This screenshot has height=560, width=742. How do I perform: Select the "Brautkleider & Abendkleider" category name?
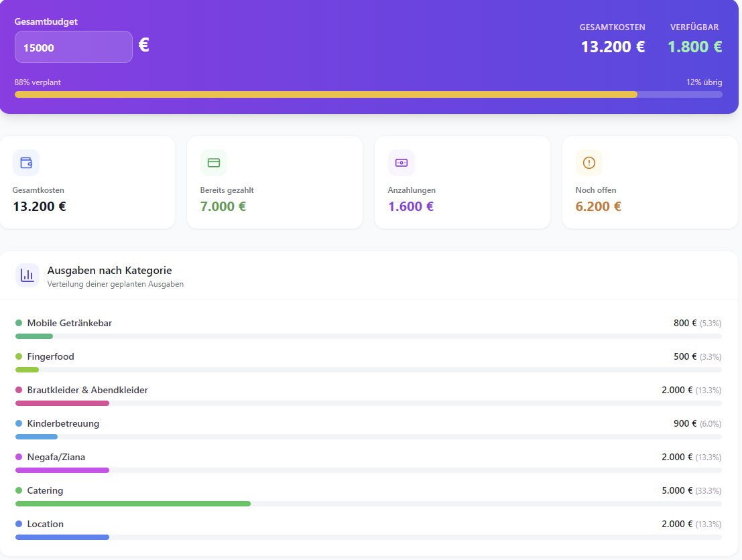(x=88, y=391)
